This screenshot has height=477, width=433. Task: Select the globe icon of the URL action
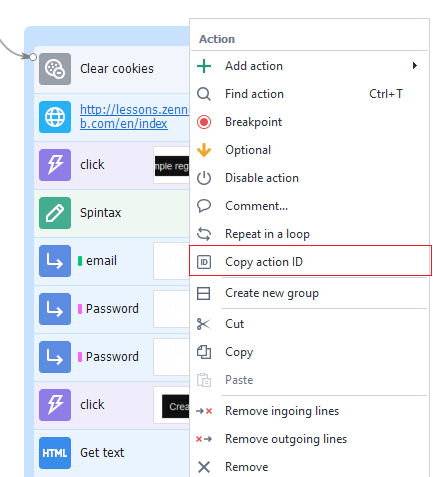pyautogui.click(x=55, y=117)
